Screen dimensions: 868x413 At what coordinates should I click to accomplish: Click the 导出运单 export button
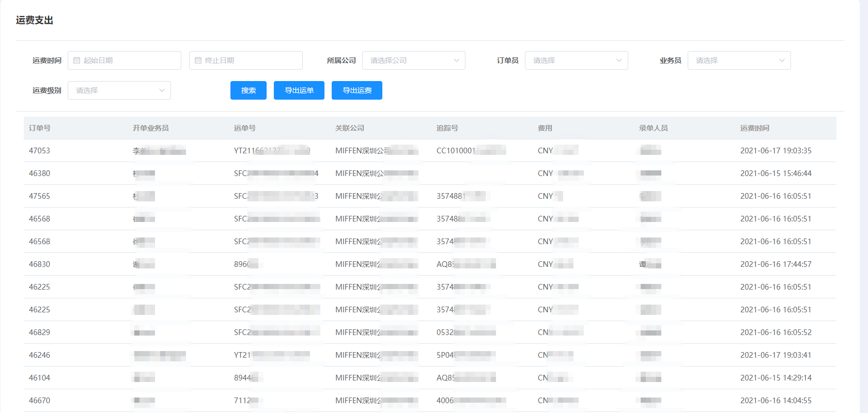point(299,90)
